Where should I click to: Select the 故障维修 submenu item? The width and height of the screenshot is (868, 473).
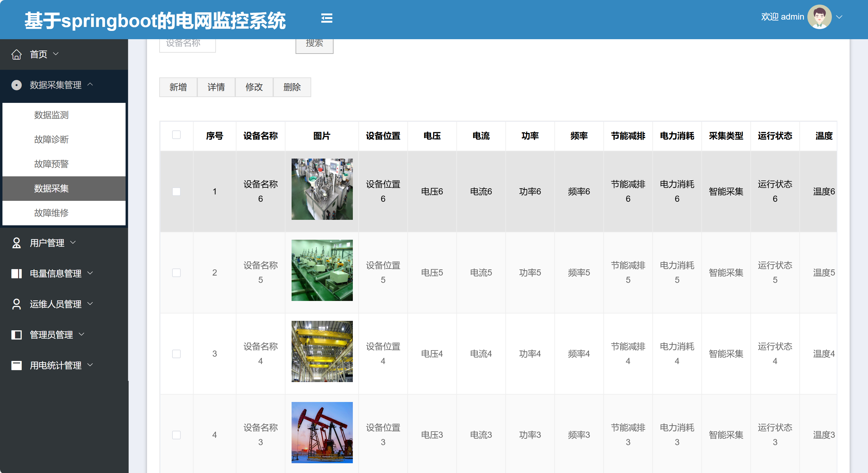[51, 213]
